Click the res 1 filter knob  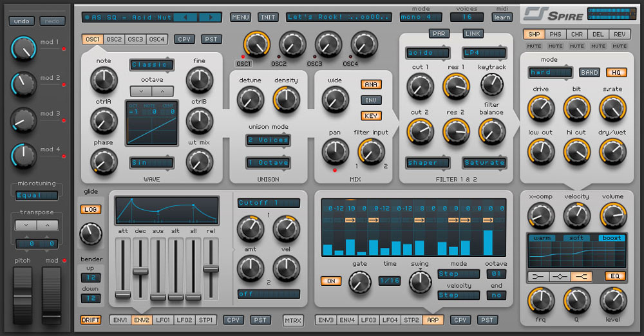pos(456,87)
